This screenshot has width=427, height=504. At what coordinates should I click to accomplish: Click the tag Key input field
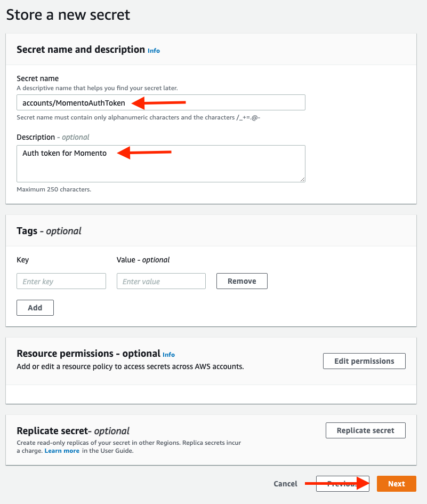tap(61, 281)
